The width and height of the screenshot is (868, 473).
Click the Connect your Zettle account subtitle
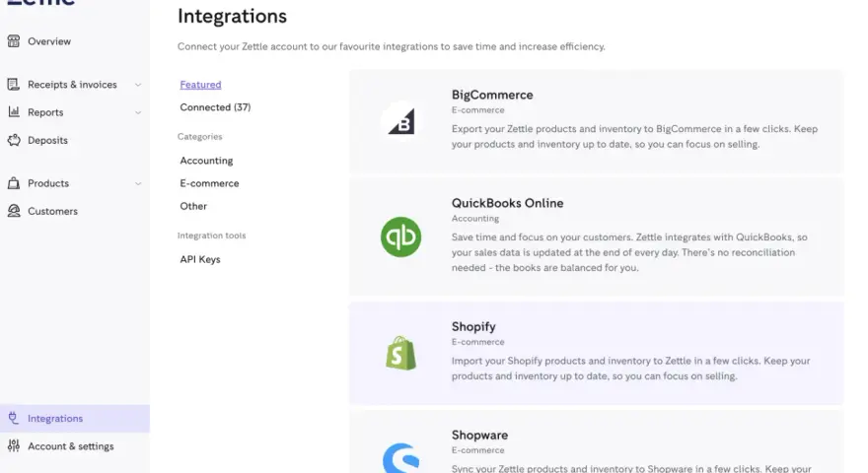coord(392,46)
